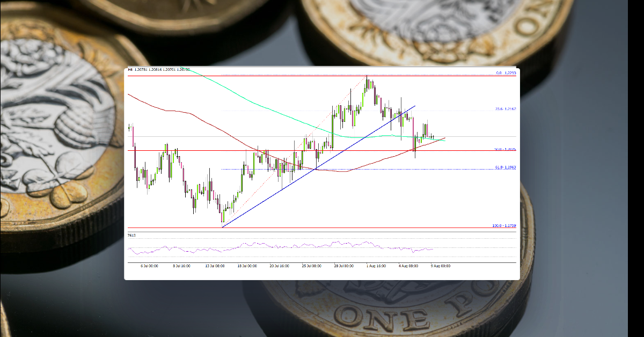Click the highest peak candlestick on the chart
The height and width of the screenshot is (337, 644).
(x=368, y=80)
